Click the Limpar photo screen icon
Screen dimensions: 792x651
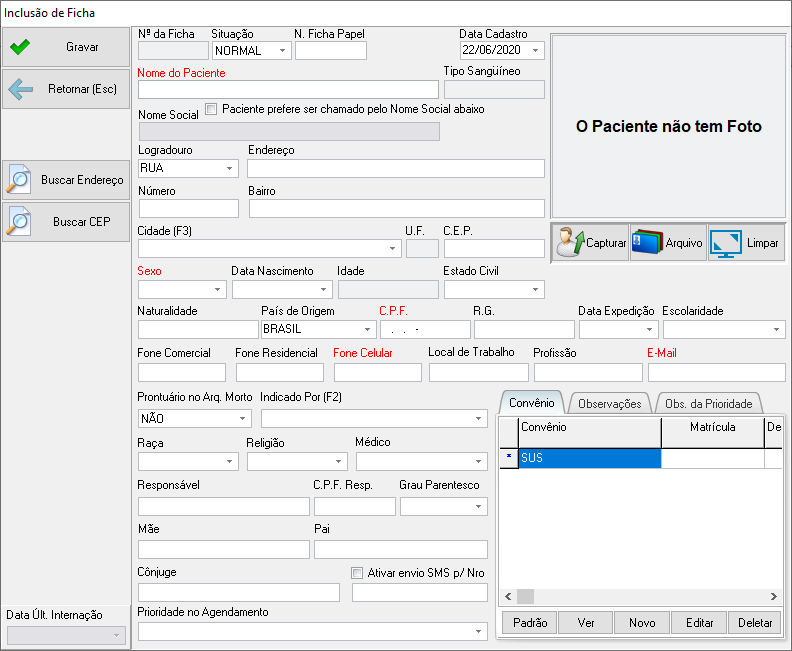click(x=725, y=243)
